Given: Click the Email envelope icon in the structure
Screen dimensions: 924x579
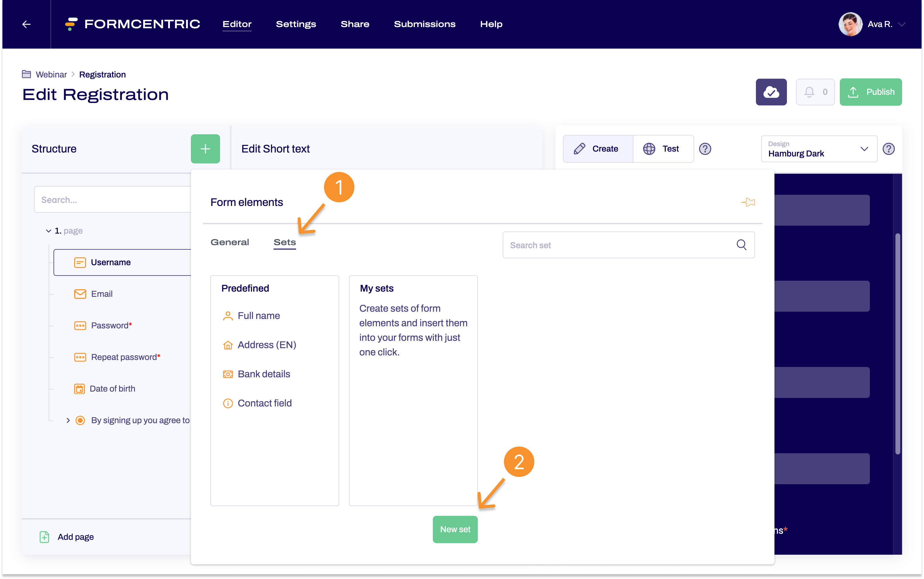Looking at the screenshot, I should (80, 294).
